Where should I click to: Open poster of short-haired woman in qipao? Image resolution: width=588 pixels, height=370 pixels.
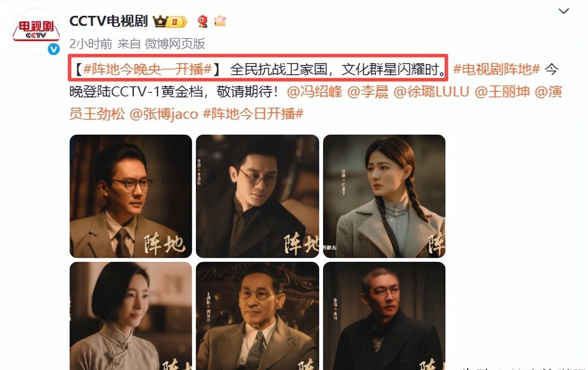click(x=131, y=316)
